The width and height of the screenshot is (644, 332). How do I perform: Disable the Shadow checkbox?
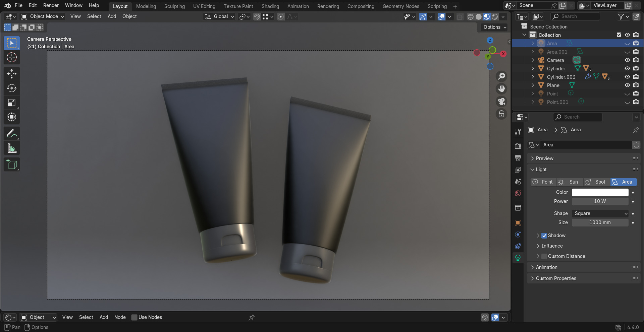point(544,236)
